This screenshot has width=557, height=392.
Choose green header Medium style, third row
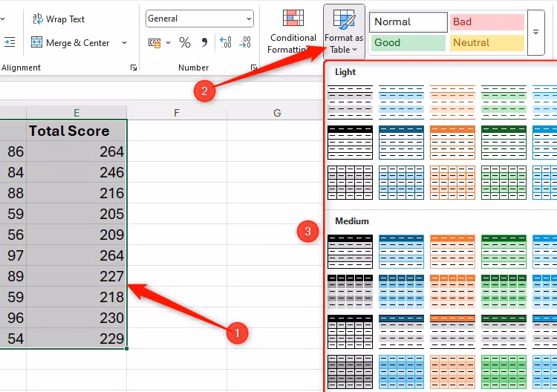coord(504,332)
